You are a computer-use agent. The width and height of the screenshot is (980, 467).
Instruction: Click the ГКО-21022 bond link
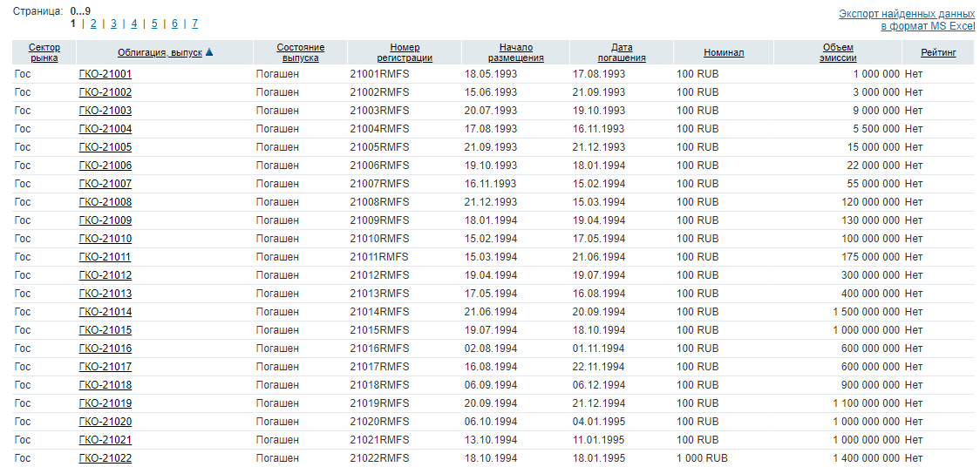coord(105,458)
